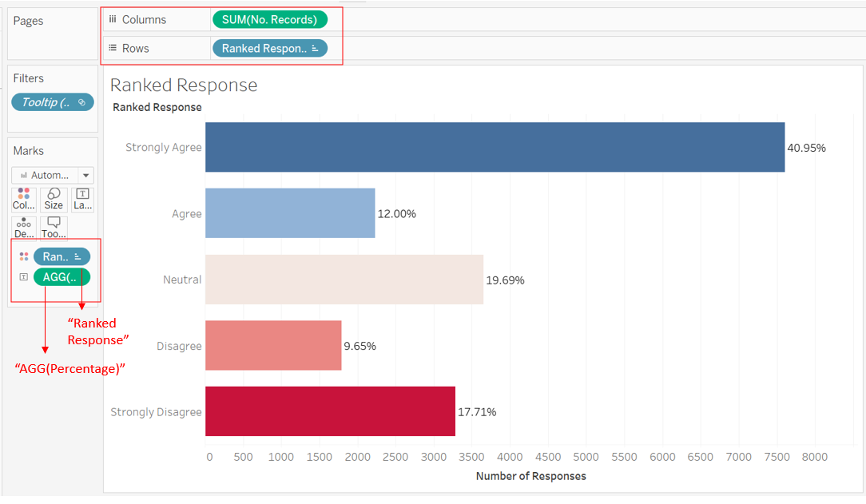The height and width of the screenshot is (504, 866).
Task: Click the Rows shelf icon
Action: pos(113,49)
